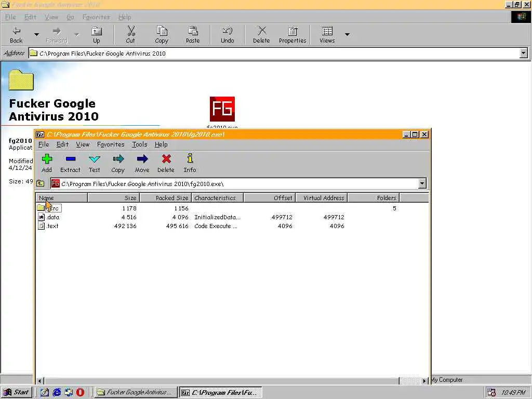Sort by the Size column header

(114, 198)
